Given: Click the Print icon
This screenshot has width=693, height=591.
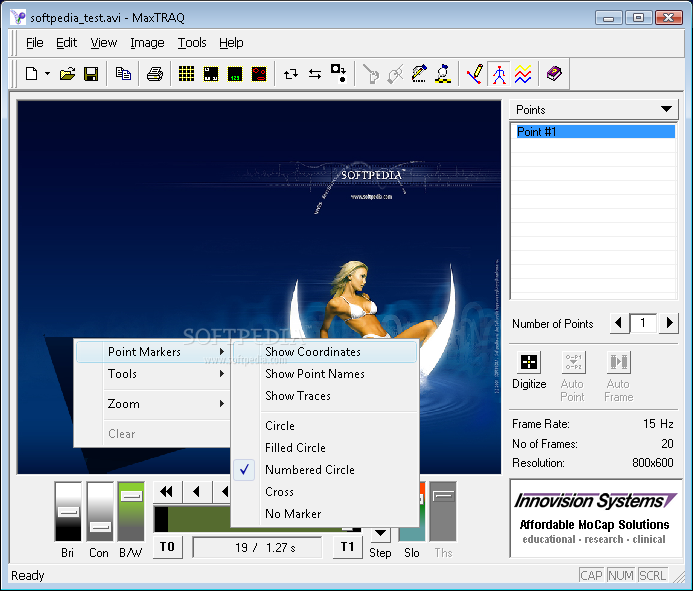Looking at the screenshot, I should coord(155,74).
